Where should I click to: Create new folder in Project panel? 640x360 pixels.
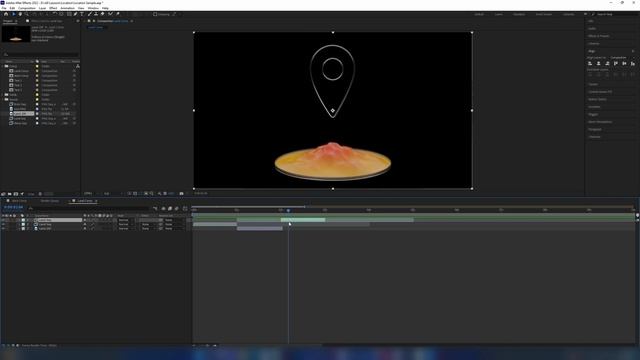[9, 194]
